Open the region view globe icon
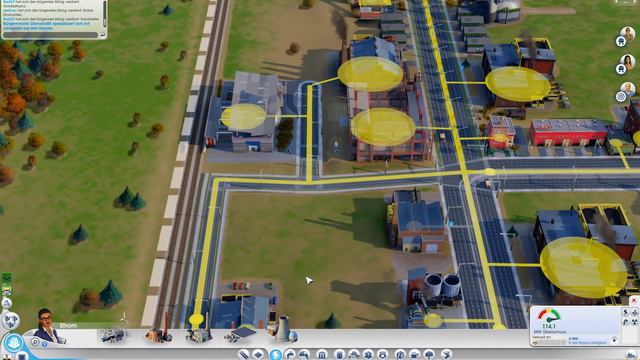 coord(10,320)
